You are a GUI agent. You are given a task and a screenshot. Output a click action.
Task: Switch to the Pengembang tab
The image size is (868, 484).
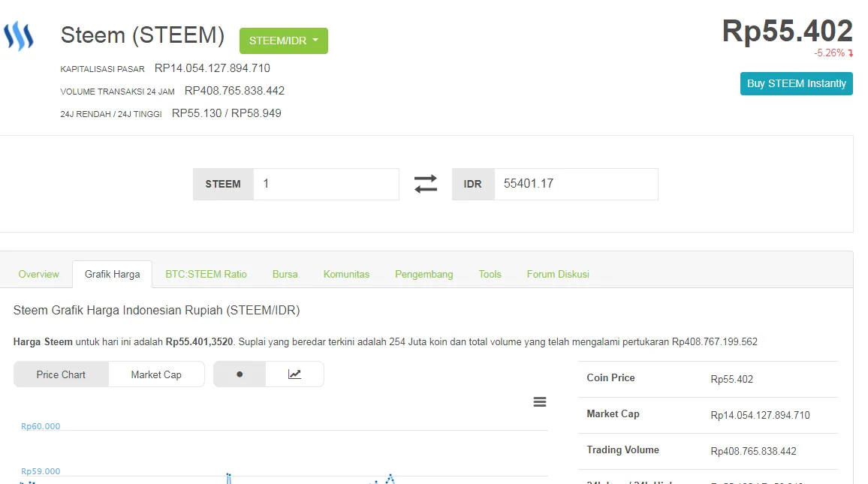click(424, 275)
